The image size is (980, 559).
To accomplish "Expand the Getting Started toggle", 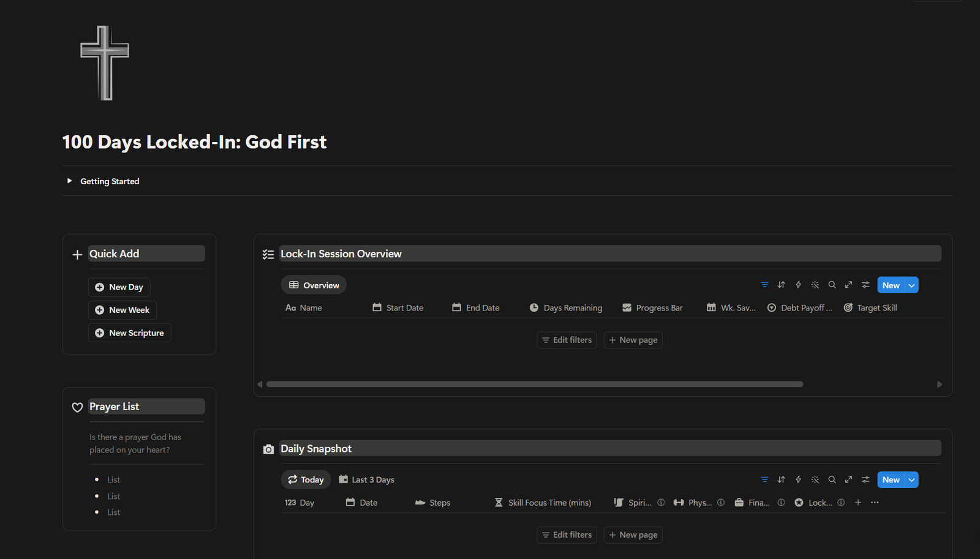I will point(69,181).
